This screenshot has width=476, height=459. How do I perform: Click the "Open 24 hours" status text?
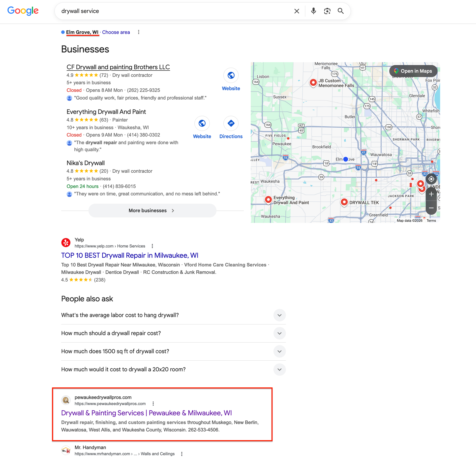(83, 186)
